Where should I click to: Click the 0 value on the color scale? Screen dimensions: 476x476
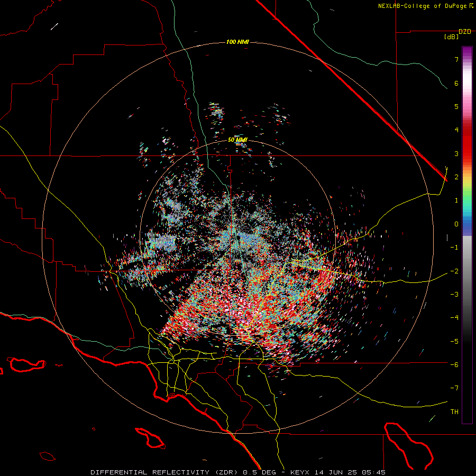click(456, 224)
